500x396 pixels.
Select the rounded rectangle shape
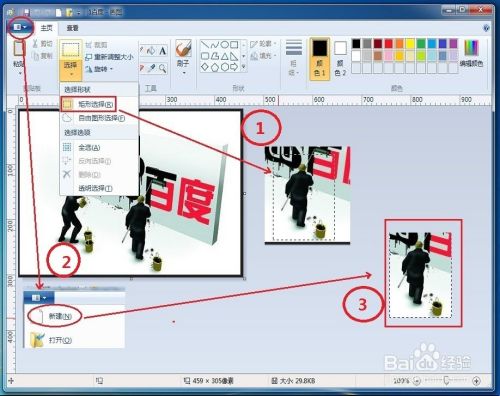[x=205, y=56]
